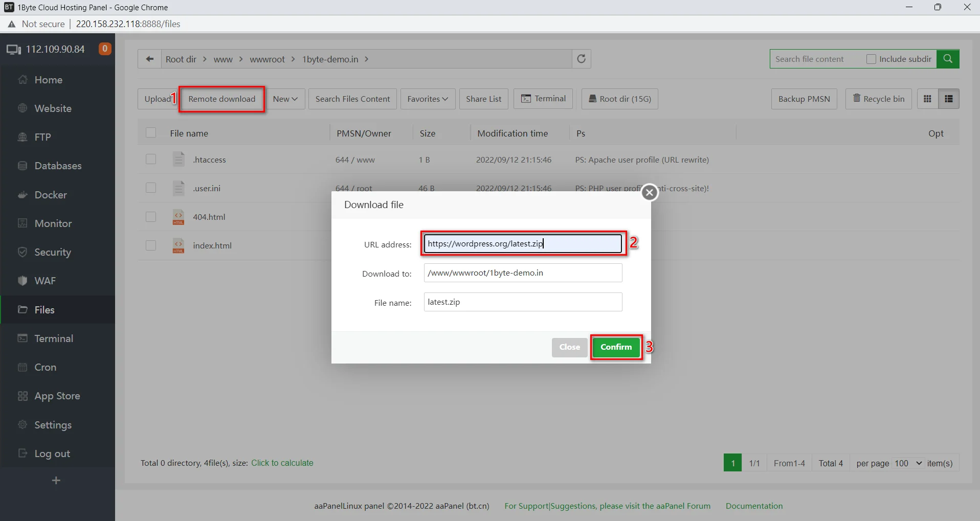The height and width of the screenshot is (521, 980).
Task: Check the .htaccess file checkbox
Action: tap(150, 159)
